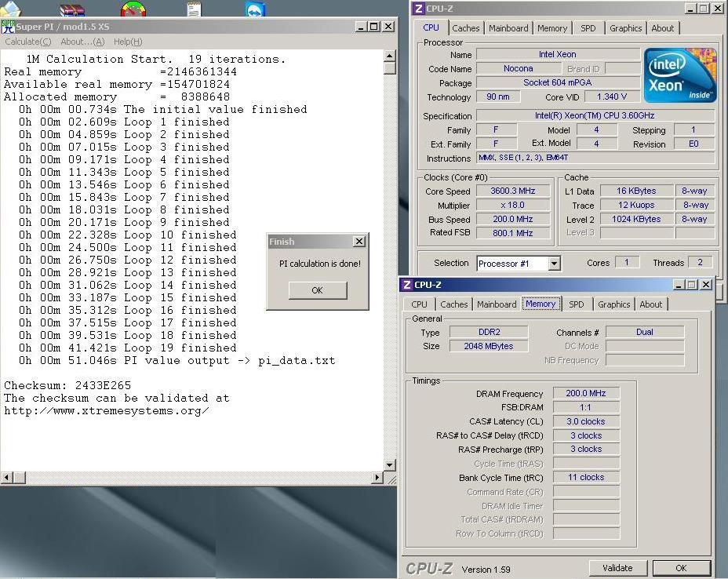Click the Intel Xeon name field
This screenshot has width=728, height=579.
pos(558,54)
